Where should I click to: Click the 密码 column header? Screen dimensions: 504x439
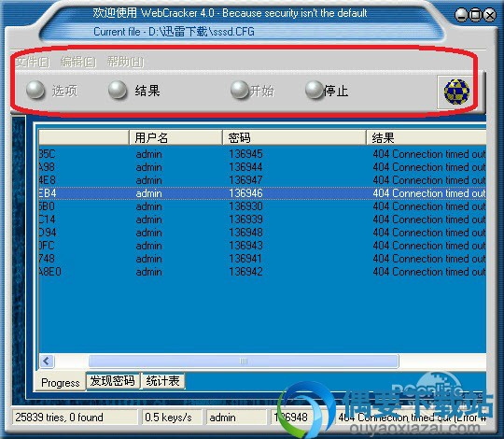(294, 137)
